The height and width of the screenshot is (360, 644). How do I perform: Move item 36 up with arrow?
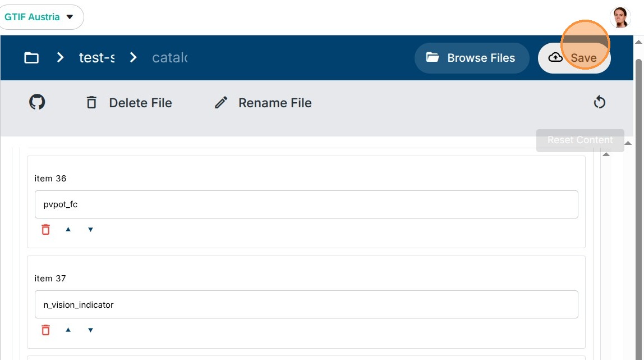pyautogui.click(x=68, y=229)
